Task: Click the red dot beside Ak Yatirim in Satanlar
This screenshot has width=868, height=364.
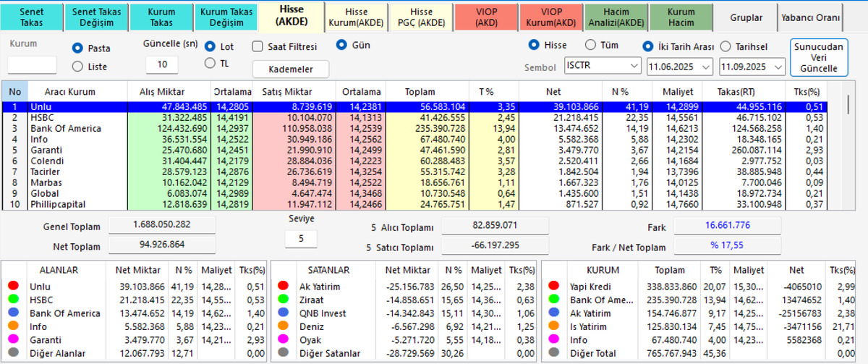Action: tap(282, 287)
